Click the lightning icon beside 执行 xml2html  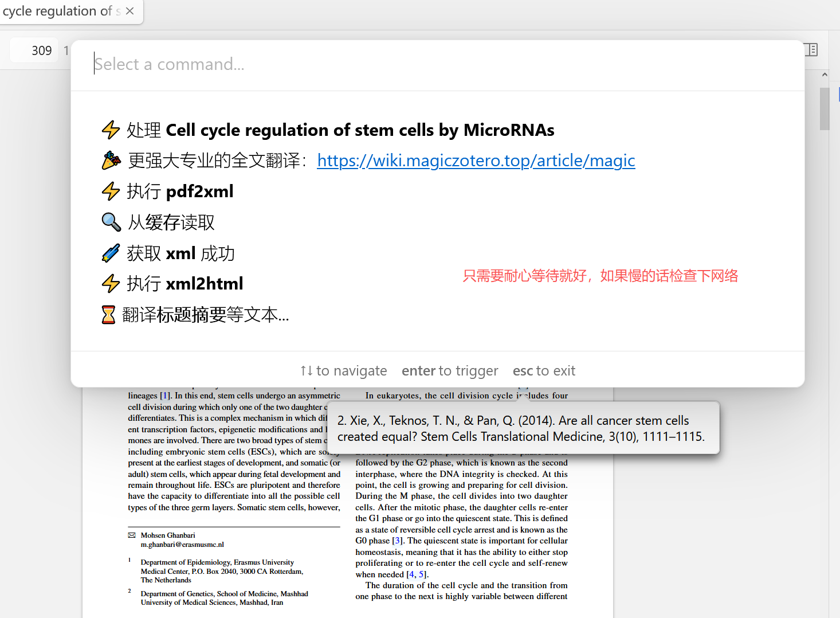tap(111, 284)
